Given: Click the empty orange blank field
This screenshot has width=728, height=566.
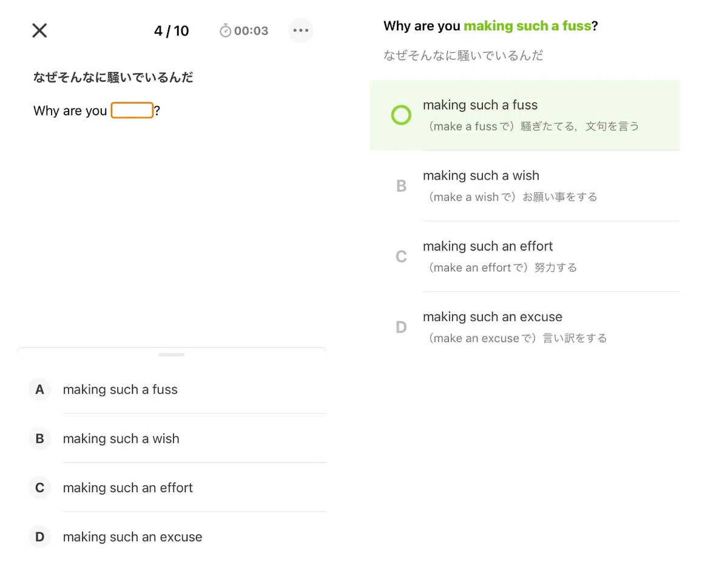Looking at the screenshot, I should (x=132, y=110).
